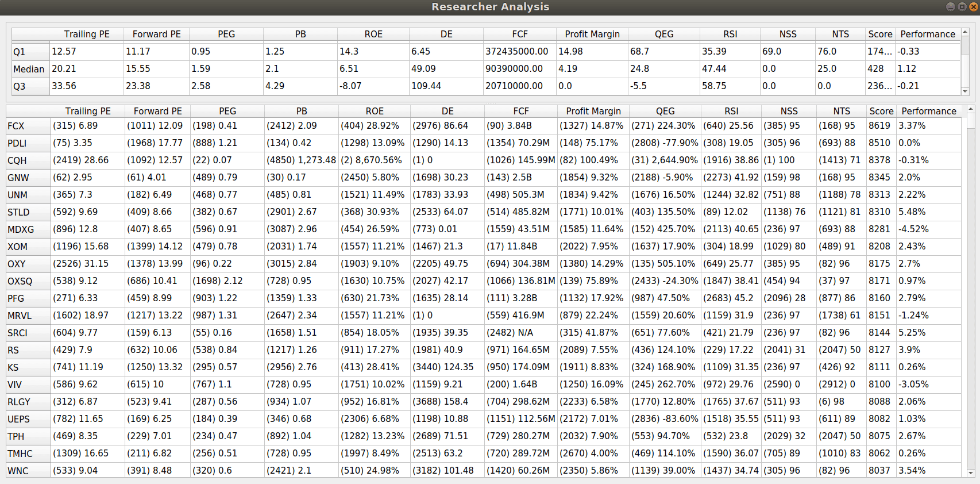Click the top table DE column header
Image resolution: width=980 pixels, height=484 pixels.
(x=446, y=34)
